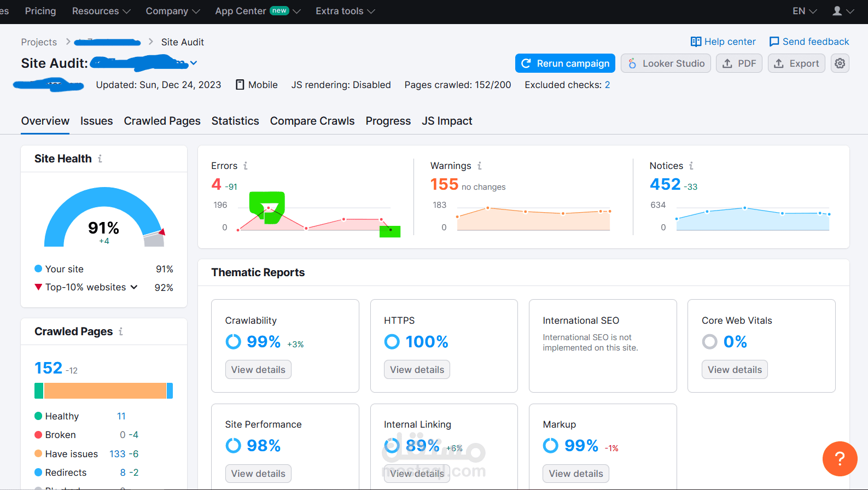Viewport: 868px width, 490px height.
Task: Click the Errors count 4
Action: pos(216,184)
